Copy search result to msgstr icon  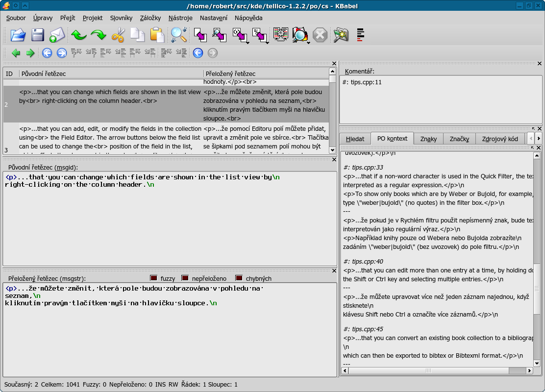point(220,35)
